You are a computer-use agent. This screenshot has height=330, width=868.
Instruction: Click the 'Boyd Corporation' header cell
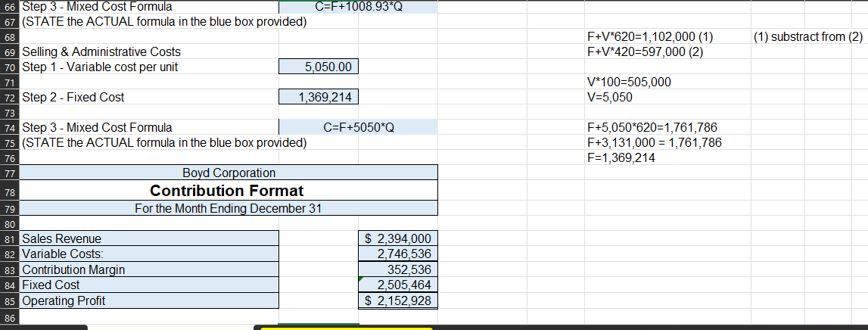point(229,173)
